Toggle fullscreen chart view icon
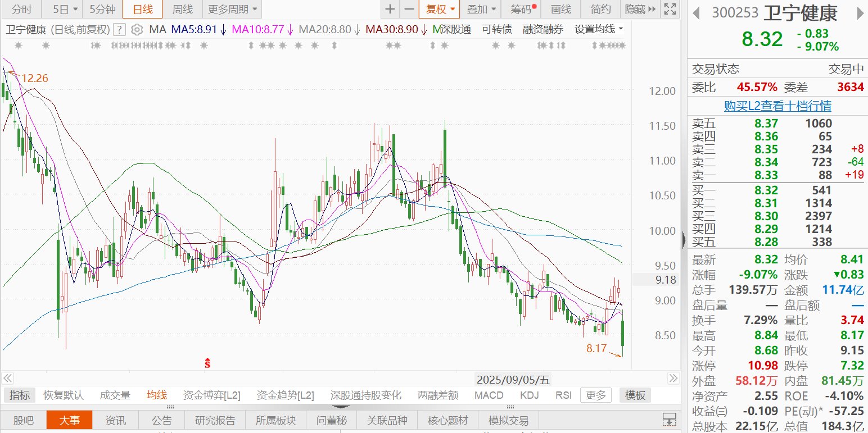Image resolution: width=868 pixels, height=433 pixels. (x=670, y=9)
